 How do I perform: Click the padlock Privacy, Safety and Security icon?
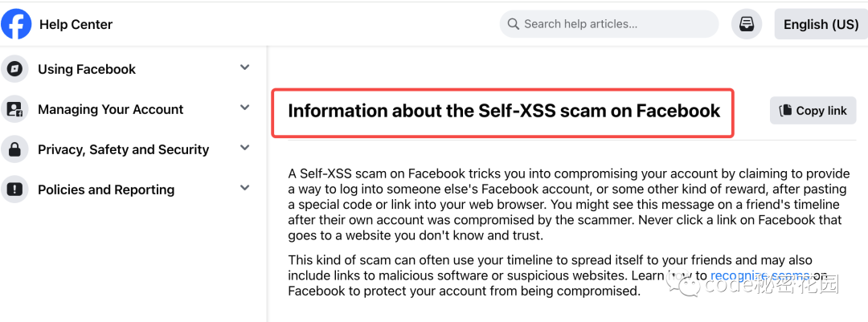click(x=14, y=149)
